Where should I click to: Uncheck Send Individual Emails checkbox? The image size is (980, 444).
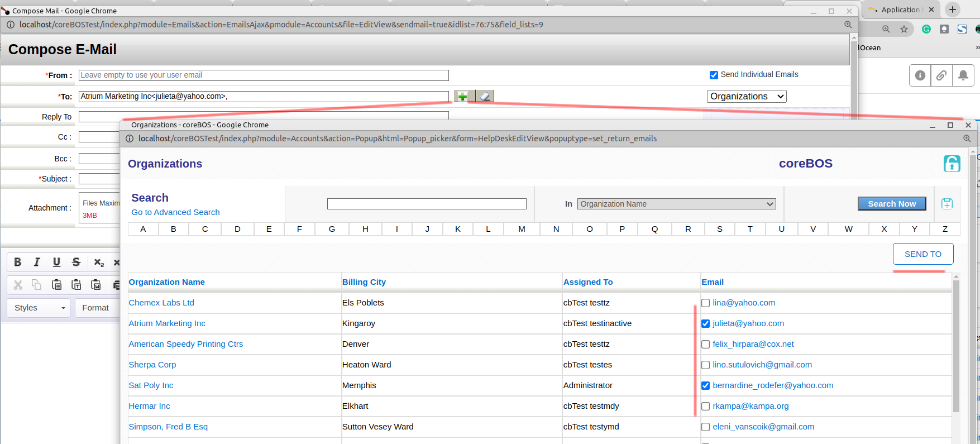[714, 75]
